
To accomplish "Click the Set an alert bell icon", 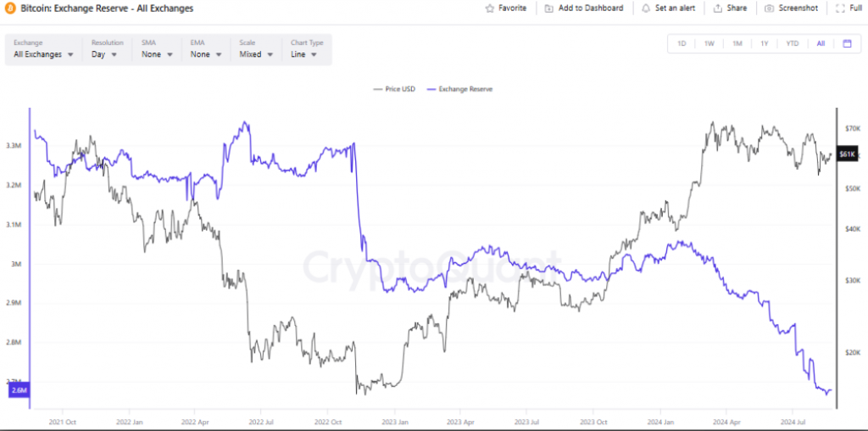I will click(645, 8).
